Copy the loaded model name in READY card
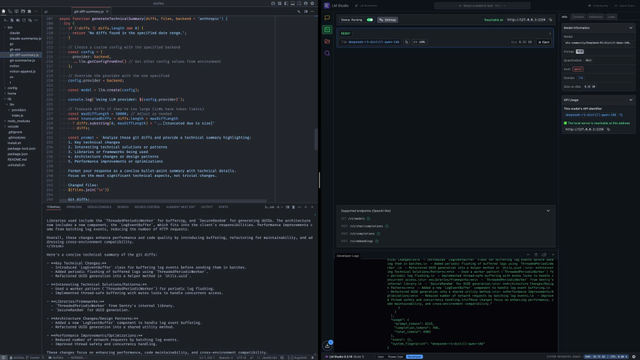The width and height of the screenshot is (640, 360). pos(406,42)
